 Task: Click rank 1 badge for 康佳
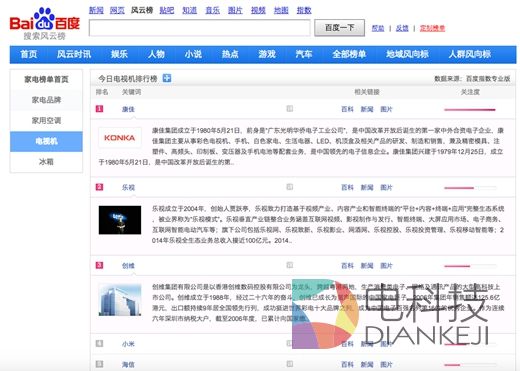[x=99, y=109]
